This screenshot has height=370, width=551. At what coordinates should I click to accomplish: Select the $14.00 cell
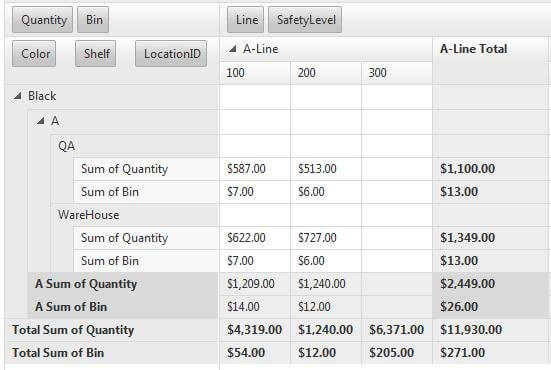coord(255,307)
